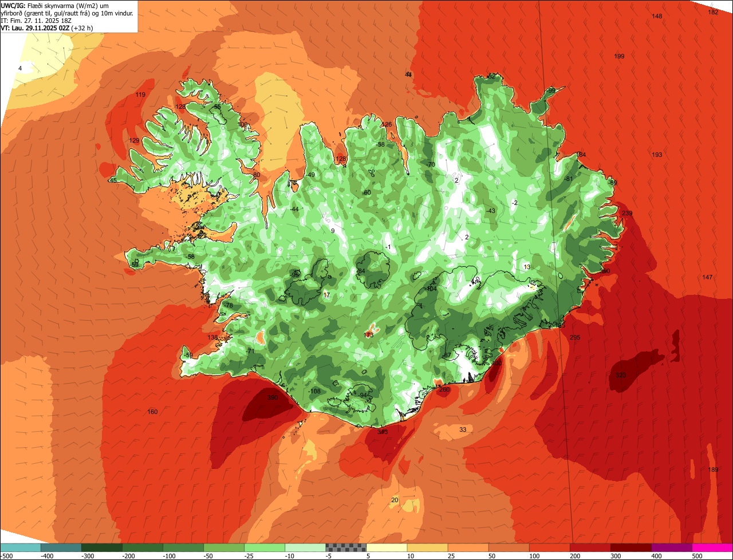733x560 pixels.
Task: Click the map value '182' in the top-right corner
Action: 713,12
